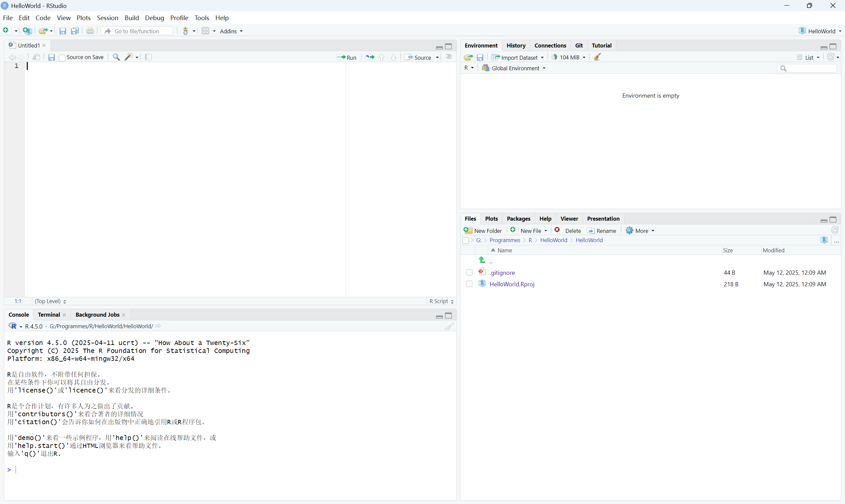
Task: Expand the Addins dropdown
Action: pos(231,31)
